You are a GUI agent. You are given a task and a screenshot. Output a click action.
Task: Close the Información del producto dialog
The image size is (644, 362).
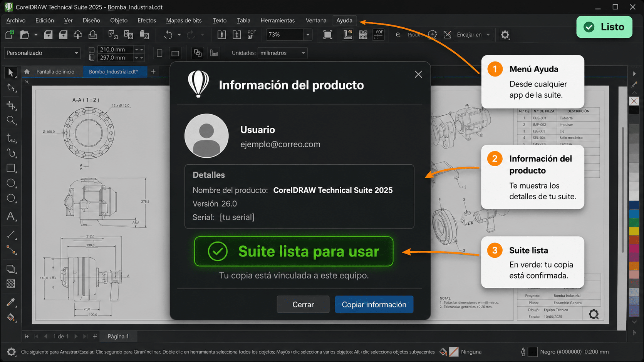[418, 74]
